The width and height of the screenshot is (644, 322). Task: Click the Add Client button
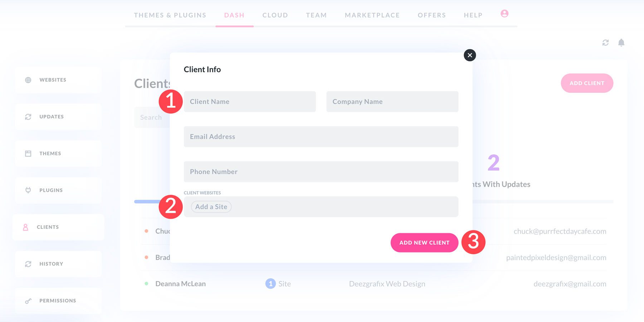tap(587, 83)
